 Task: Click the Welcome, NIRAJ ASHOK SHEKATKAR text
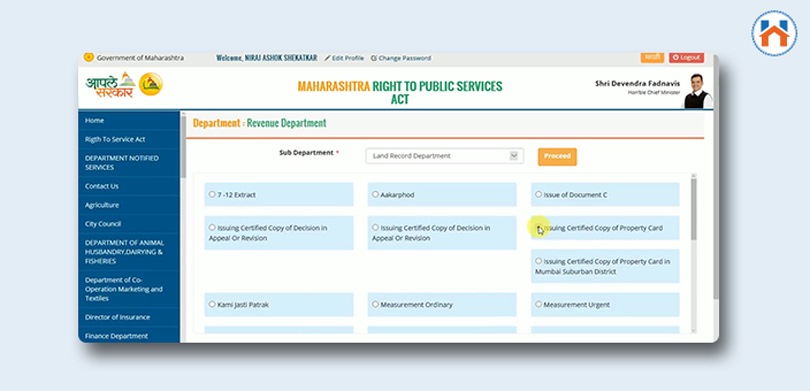(x=267, y=58)
